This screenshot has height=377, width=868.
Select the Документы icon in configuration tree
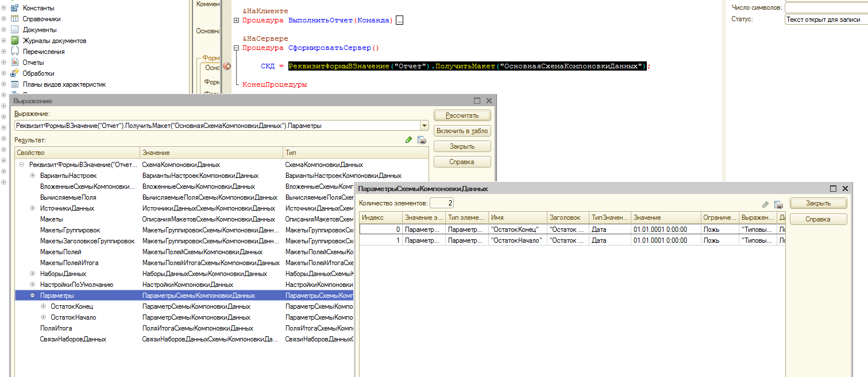click(15, 30)
